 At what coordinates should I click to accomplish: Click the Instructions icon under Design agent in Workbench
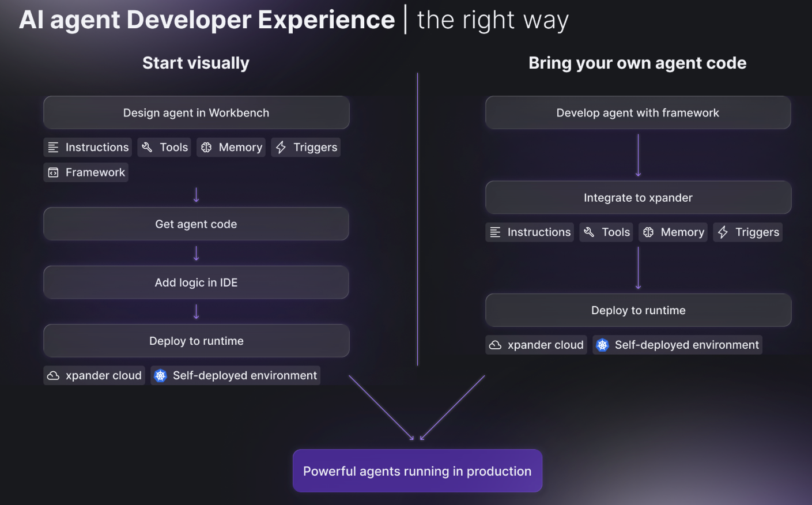(53, 148)
